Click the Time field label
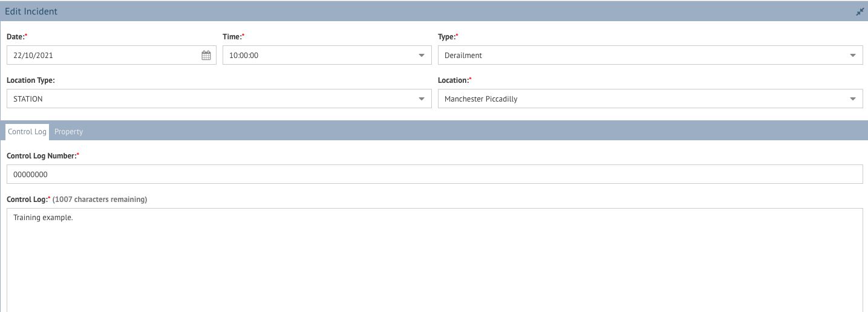Image resolution: width=868 pixels, height=312 pixels. 233,37
